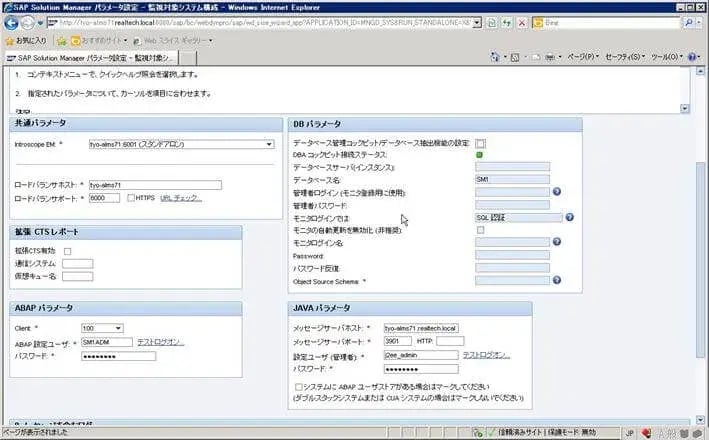
Task: Click the ABAP パスワード field
Action: [x=118, y=356]
